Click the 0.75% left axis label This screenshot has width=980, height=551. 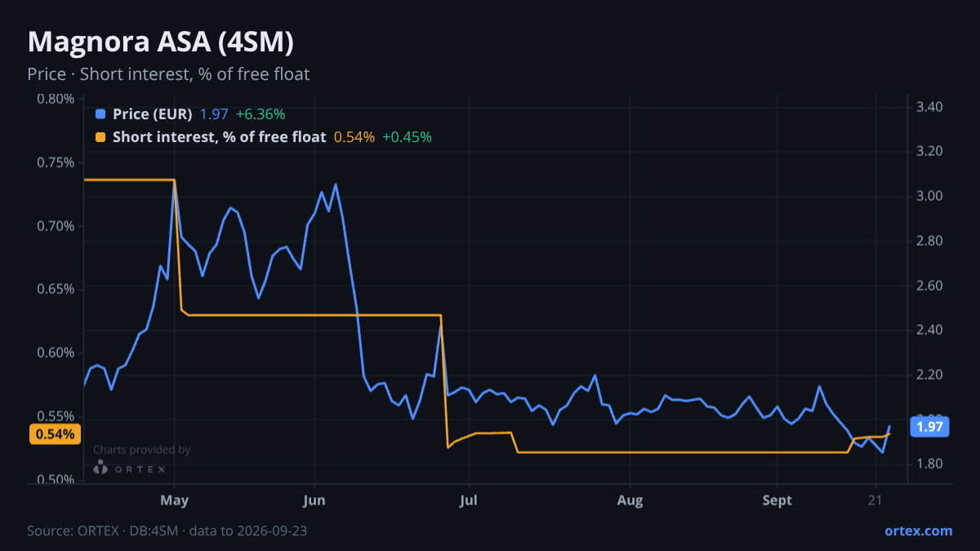[x=56, y=162]
